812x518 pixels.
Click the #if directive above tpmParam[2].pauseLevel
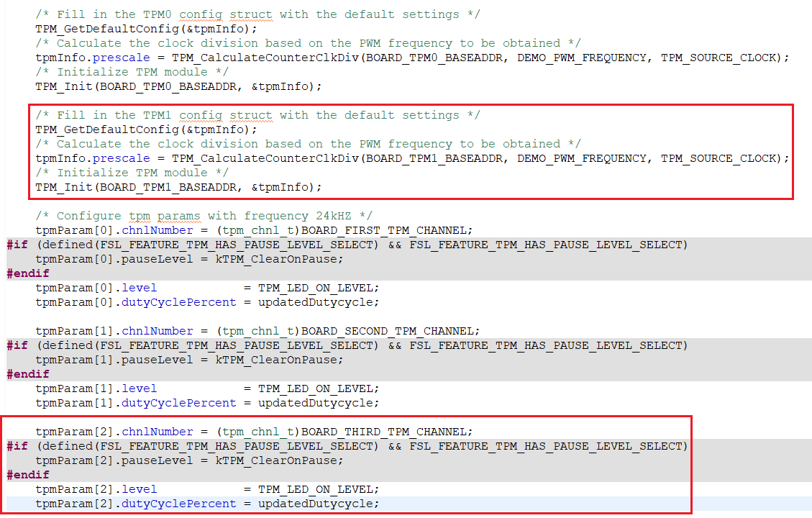coord(17,446)
